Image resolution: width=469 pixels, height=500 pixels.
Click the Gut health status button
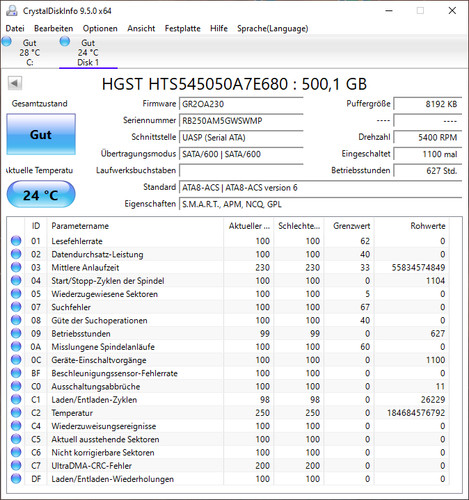pyautogui.click(x=41, y=134)
